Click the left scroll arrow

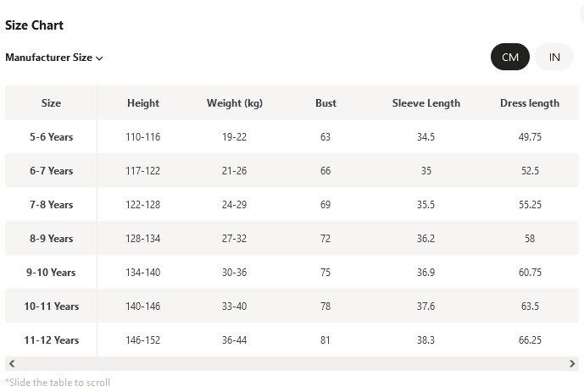[x=12, y=364]
